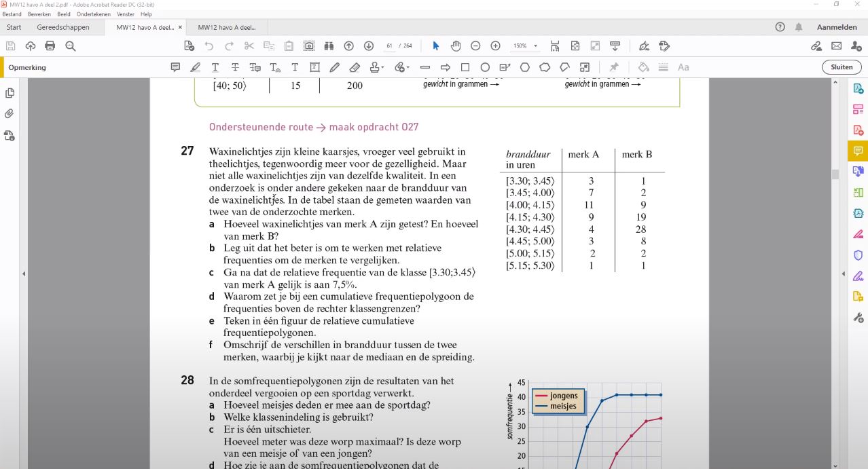
Task: Upload the file to the cloud
Action: (x=30, y=45)
